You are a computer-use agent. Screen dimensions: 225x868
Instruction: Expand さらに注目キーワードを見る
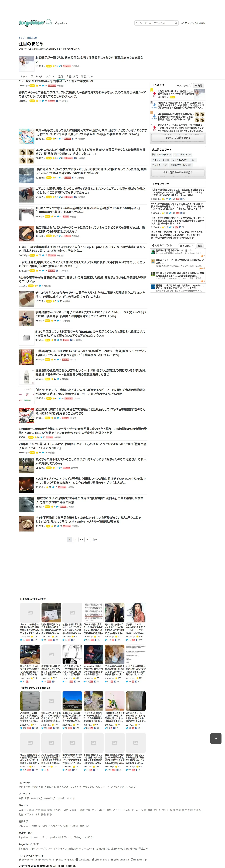178,172
